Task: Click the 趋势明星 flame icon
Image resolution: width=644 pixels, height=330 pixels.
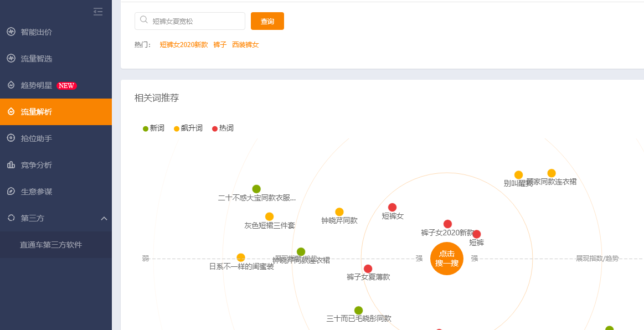Action: pyautogui.click(x=11, y=85)
